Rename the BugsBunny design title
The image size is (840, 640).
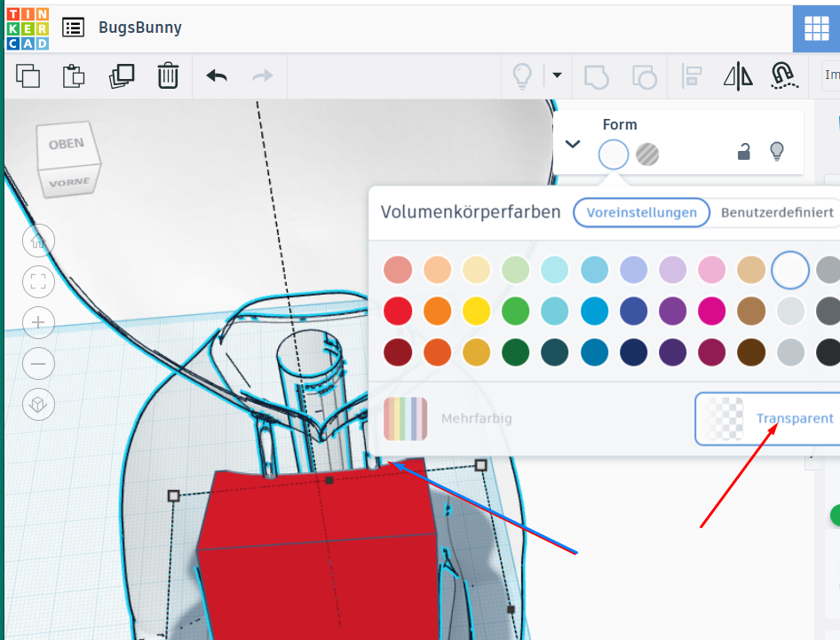139,28
